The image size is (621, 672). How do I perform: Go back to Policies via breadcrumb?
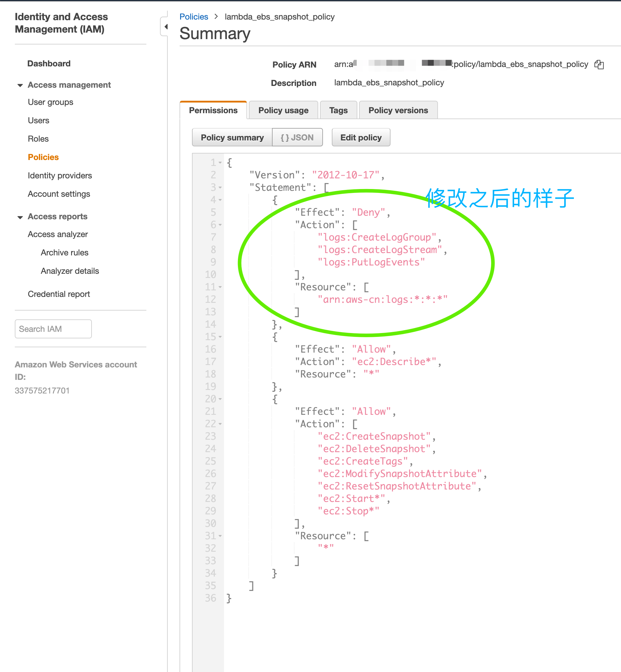click(194, 17)
